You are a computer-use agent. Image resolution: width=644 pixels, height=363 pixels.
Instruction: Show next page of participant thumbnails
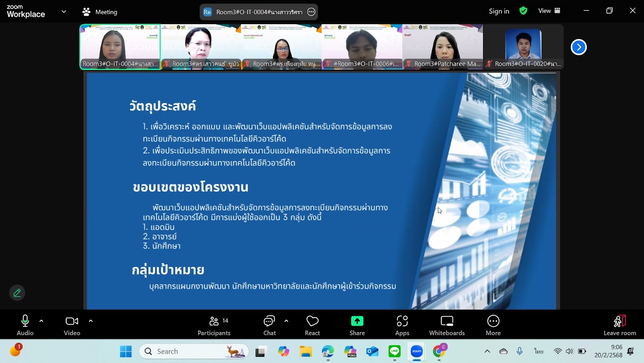579,47
